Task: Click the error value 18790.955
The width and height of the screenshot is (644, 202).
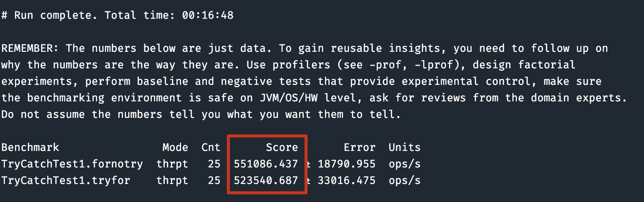Action: point(346,164)
